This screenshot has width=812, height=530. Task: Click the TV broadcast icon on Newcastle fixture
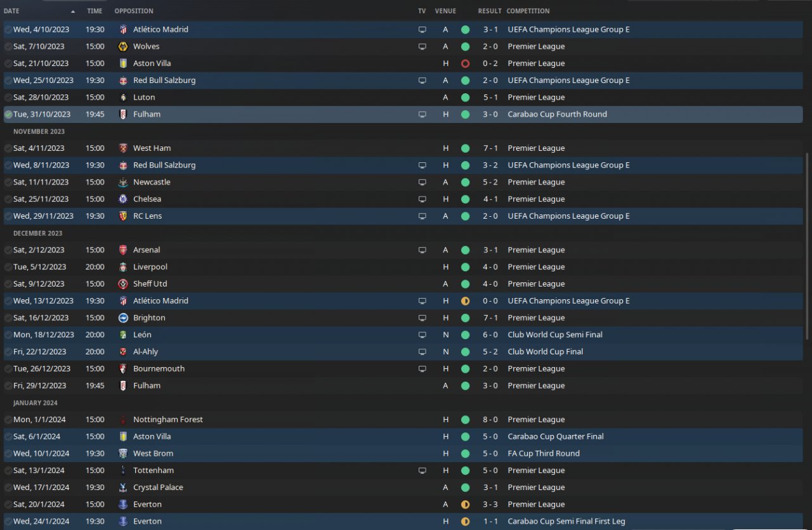(x=422, y=182)
